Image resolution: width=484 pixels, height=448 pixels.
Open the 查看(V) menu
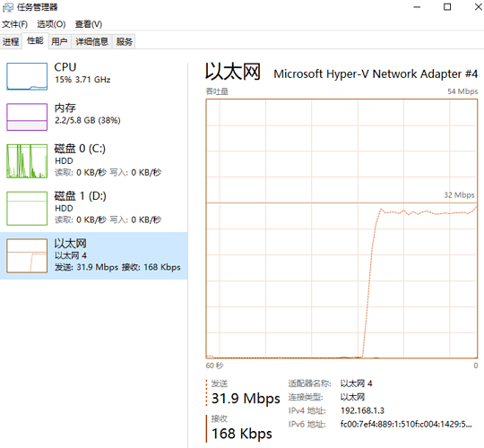click(x=89, y=24)
